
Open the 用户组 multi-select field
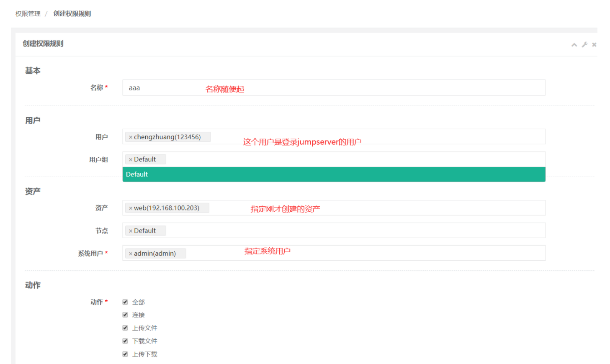click(334, 159)
